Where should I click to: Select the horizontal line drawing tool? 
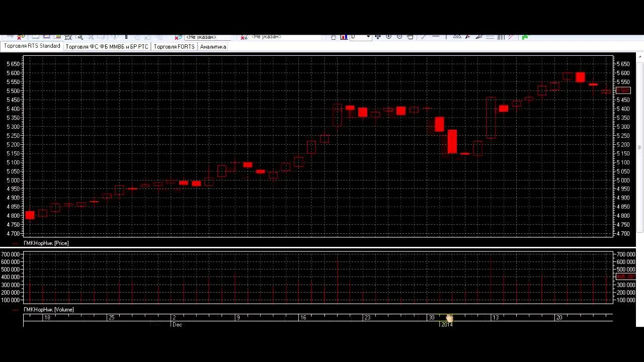436,37
